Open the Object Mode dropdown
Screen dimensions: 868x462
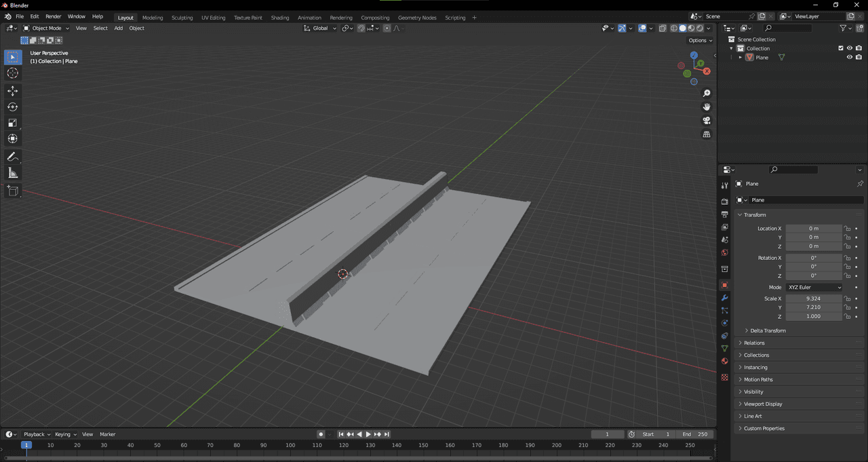(46, 28)
